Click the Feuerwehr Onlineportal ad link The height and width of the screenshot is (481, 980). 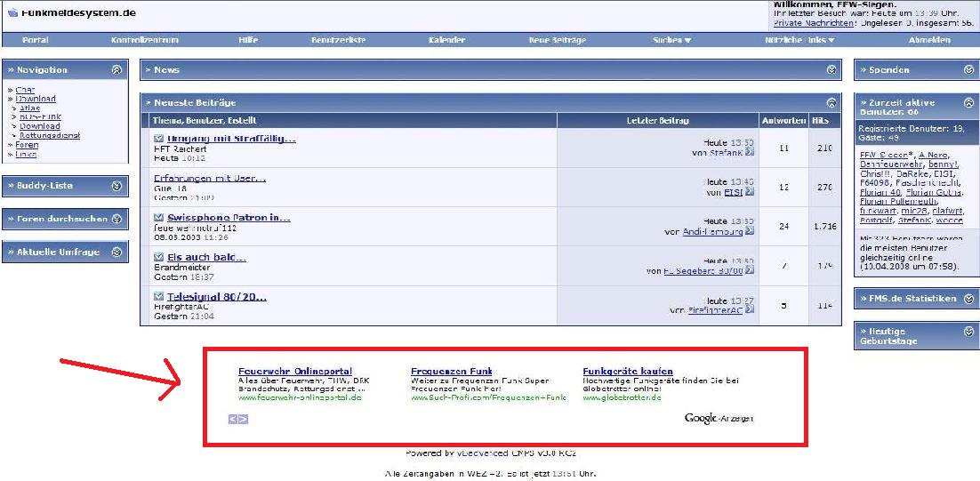(x=295, y=371)
